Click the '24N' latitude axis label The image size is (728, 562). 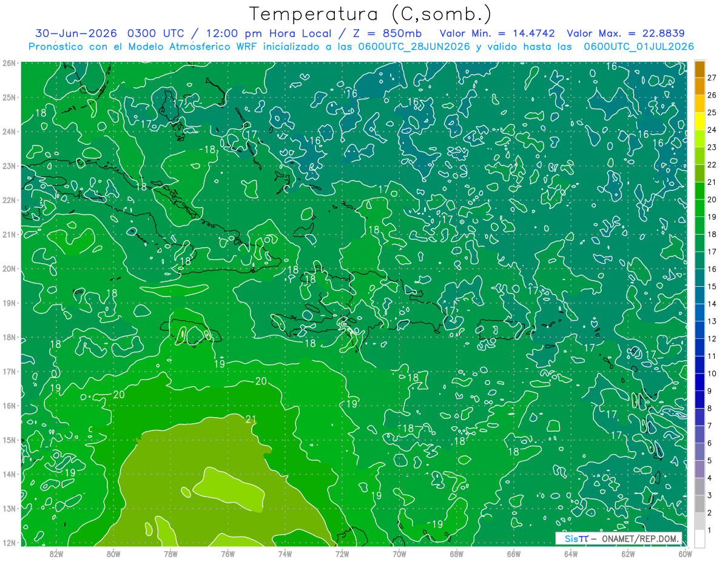tap(9, 132)
